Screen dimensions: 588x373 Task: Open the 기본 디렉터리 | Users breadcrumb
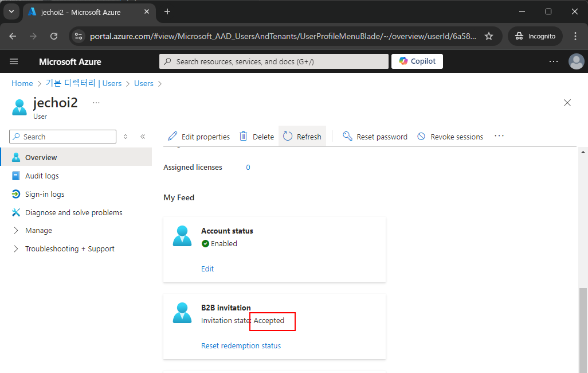84,83
